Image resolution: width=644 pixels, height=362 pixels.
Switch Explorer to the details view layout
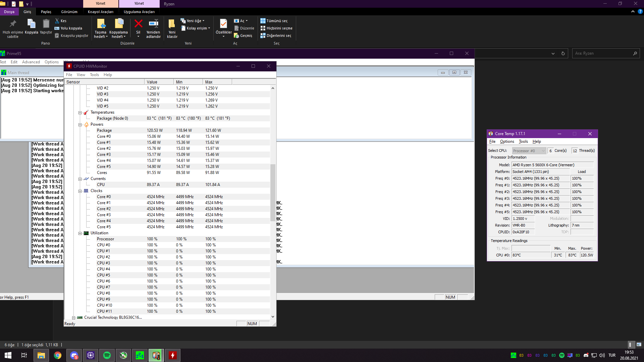[631, 345]
